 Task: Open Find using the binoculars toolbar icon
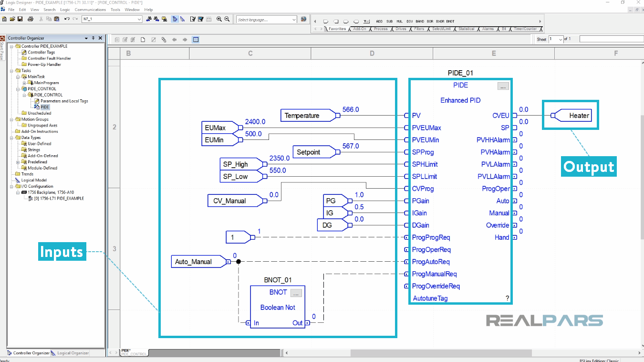coord(149,18)
